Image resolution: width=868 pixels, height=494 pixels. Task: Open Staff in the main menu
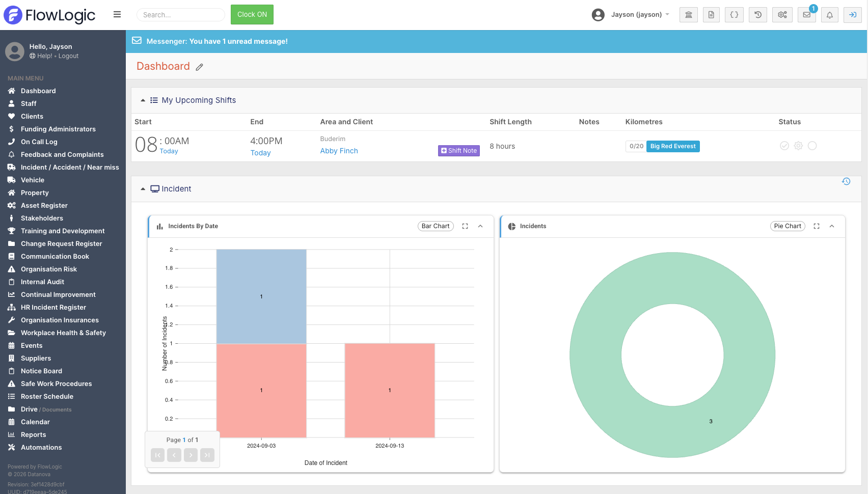(29, 103)
